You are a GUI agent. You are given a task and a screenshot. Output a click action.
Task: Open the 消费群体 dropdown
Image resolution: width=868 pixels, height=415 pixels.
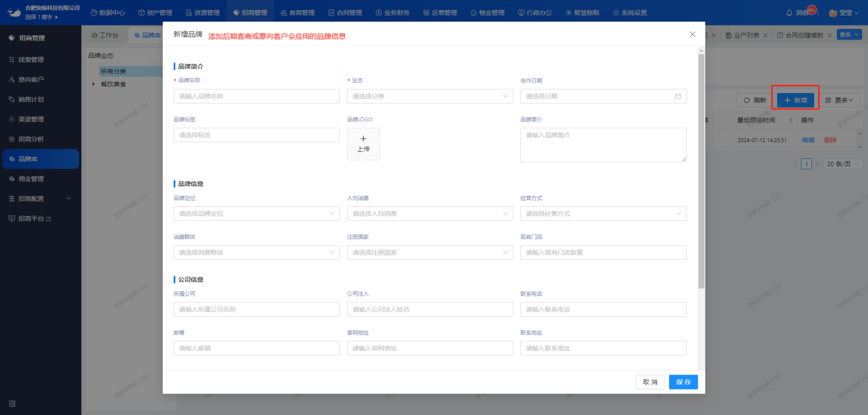pos(256,253)
